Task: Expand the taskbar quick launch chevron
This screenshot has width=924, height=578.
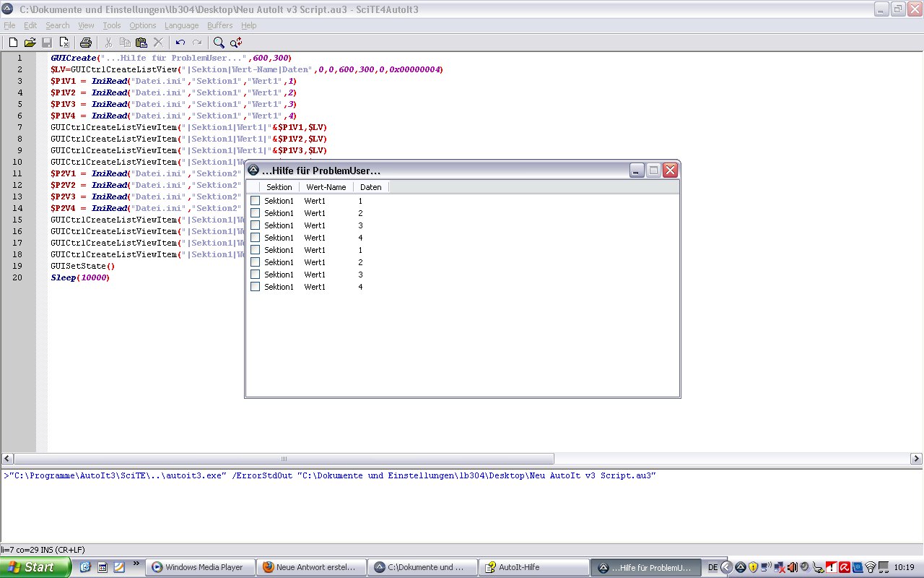Action: 136,564
